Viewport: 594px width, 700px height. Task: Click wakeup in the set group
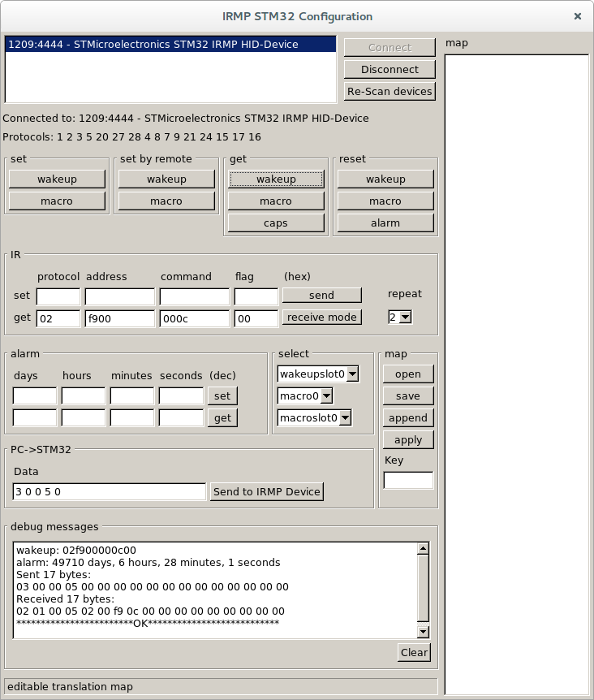coord(57,179)
